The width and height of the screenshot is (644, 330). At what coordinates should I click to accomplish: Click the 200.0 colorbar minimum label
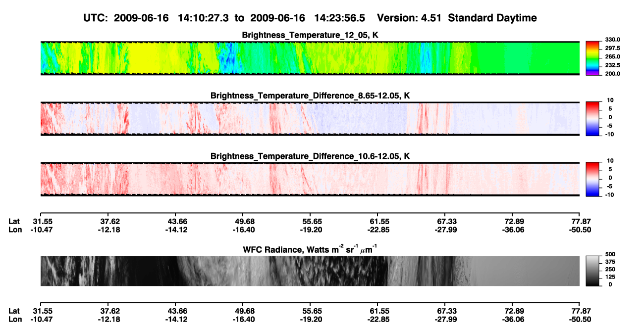pyautogui.click(x=612, y=74)
